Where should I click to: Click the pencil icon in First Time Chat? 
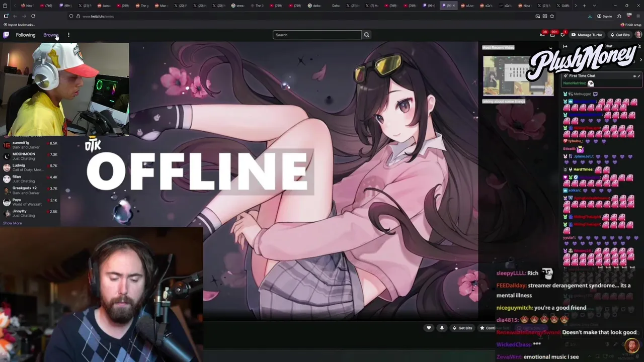point(639,76)
